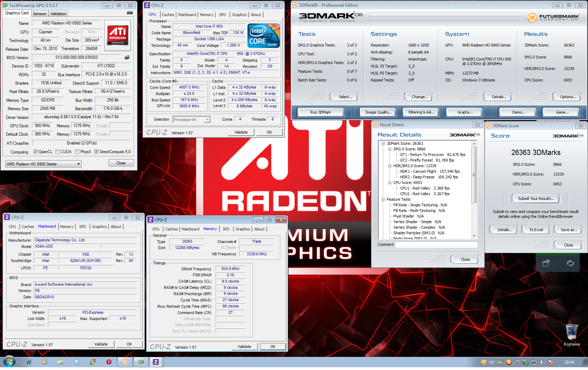
Task: Toggle the CUDA checkbox in GPU-Z
Action: 57,152
